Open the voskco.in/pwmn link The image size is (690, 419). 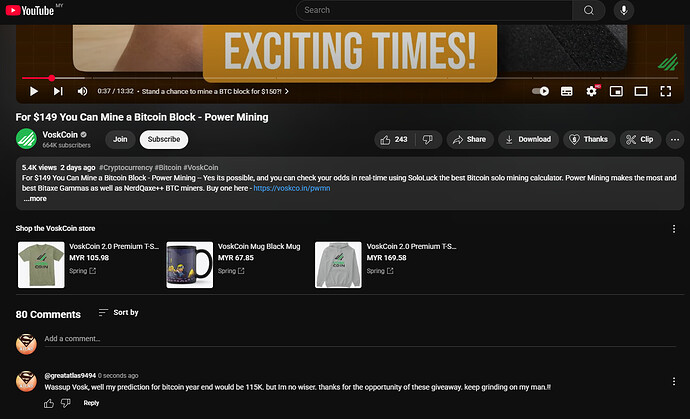[x=292, y=188]
